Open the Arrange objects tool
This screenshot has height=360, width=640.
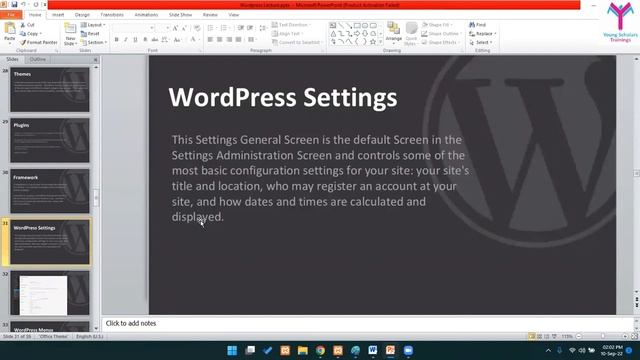tap(393, 32)
